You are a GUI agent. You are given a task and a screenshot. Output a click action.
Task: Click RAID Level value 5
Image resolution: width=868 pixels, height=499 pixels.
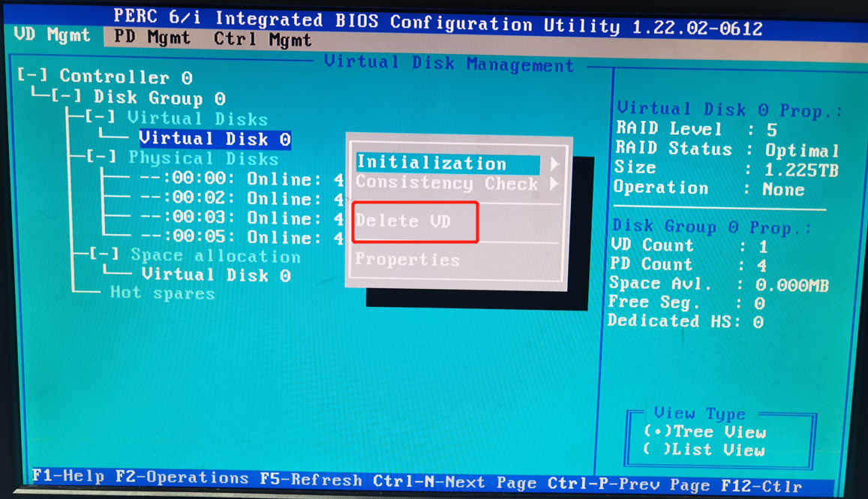(x=772, y=130)
